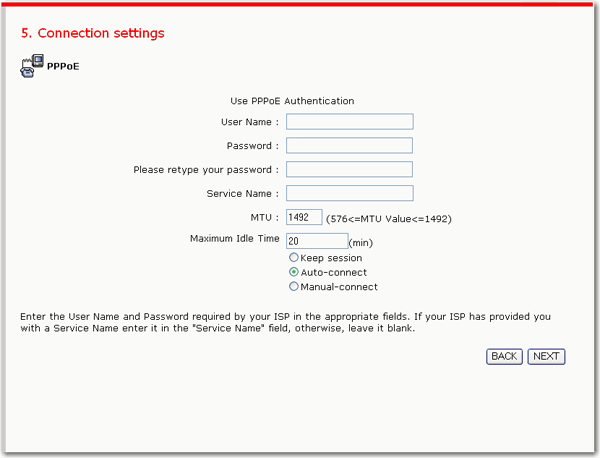Click the '(min)' unit label
Image resolution: width=600 pixels, height=458 pixels.
pos(361,243)
